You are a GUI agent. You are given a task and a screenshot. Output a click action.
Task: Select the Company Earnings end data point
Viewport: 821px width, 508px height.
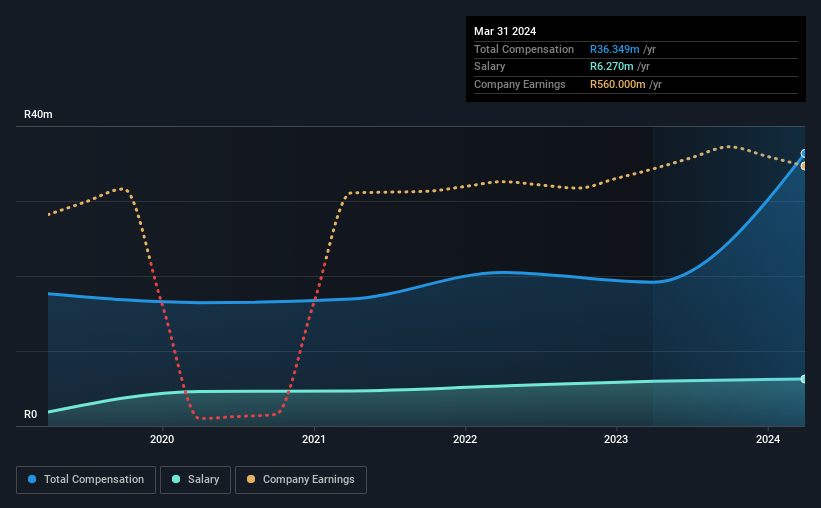coord(803,166)
